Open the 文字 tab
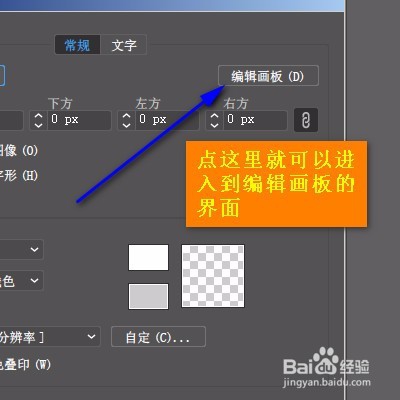400x400 pixels. (x=124, y=45)
